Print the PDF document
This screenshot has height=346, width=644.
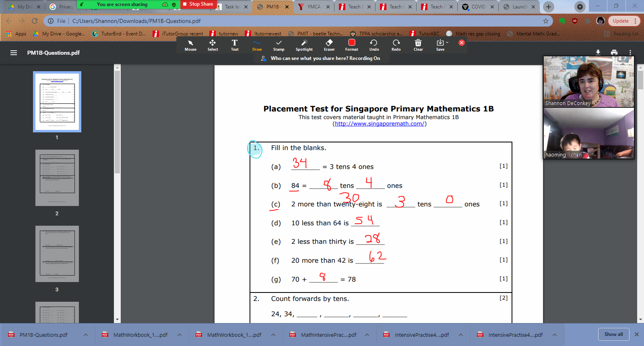click(614, 52)
